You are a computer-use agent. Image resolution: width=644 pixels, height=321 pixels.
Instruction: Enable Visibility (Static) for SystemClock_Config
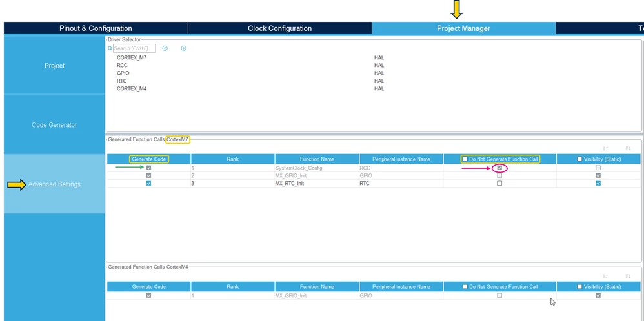click(598, 168)
